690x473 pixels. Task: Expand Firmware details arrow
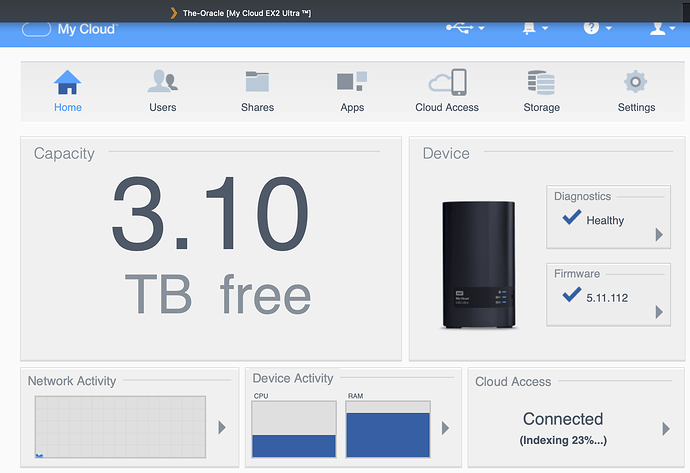point(659,312)
